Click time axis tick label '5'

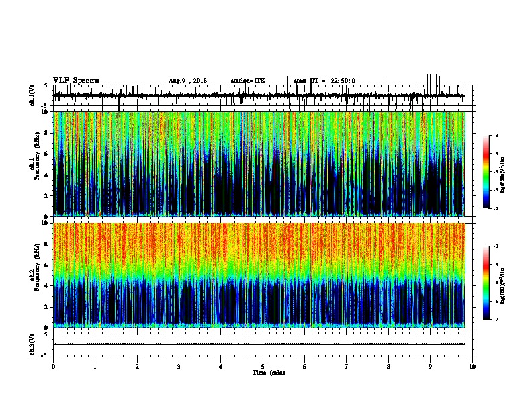(263, 367)
